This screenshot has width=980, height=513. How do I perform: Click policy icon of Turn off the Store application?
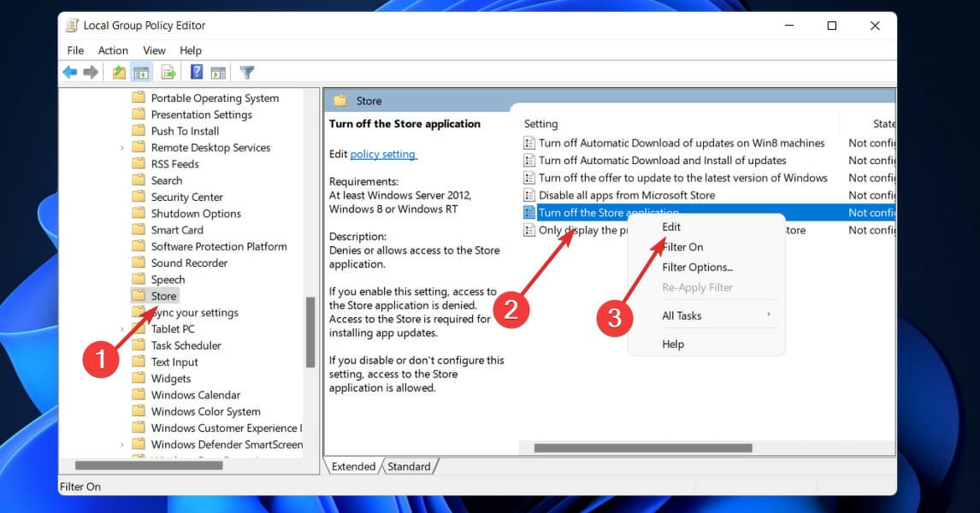(x=528, y=212)
